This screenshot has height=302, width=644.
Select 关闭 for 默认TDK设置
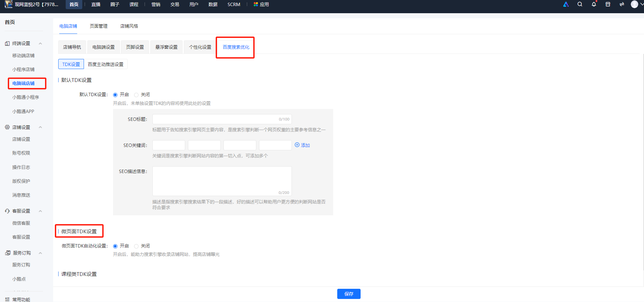point(136,95)
